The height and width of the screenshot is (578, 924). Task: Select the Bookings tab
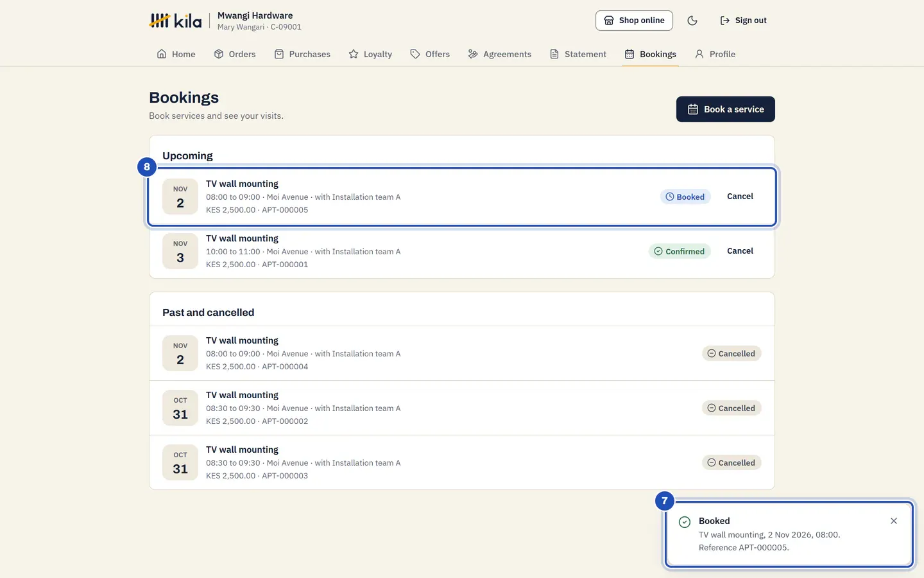pos(651,54)
